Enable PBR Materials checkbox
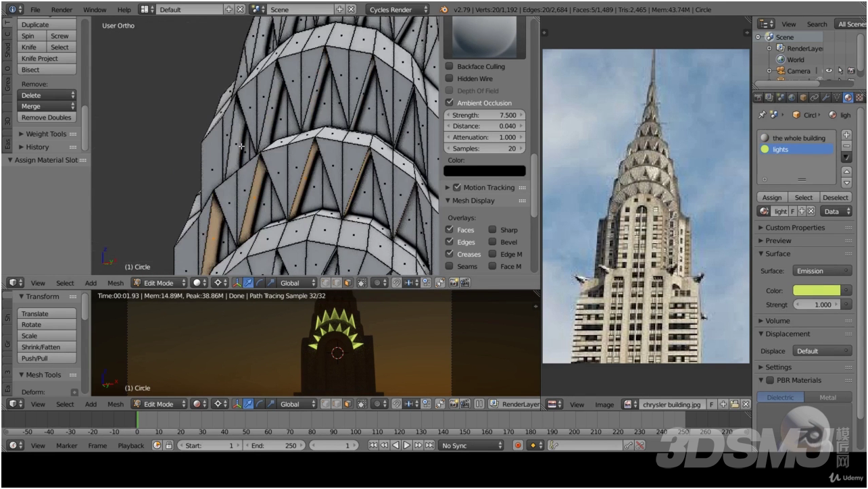Viewport: 868px width, 489px height. (x=770, y=380)
